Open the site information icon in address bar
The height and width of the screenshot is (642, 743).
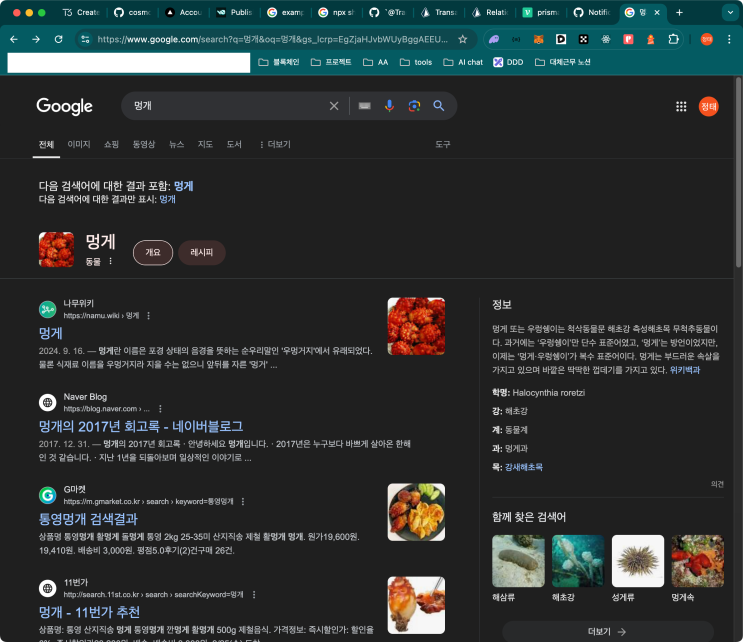tap(85, 39)
